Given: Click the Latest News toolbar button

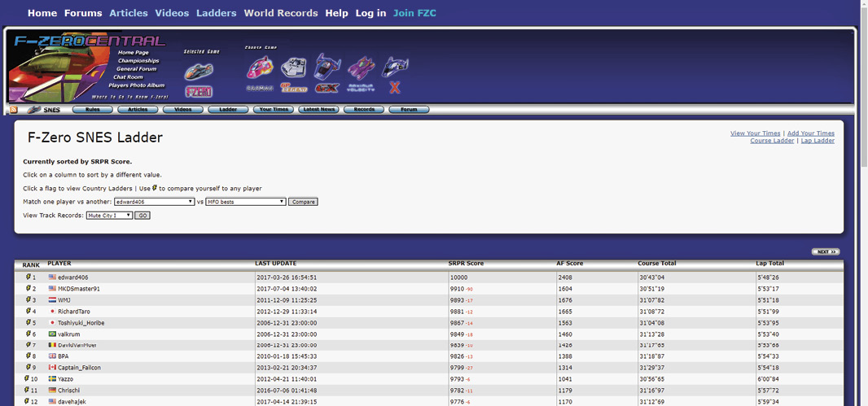Looking at the screenshot, I should 319,110.
